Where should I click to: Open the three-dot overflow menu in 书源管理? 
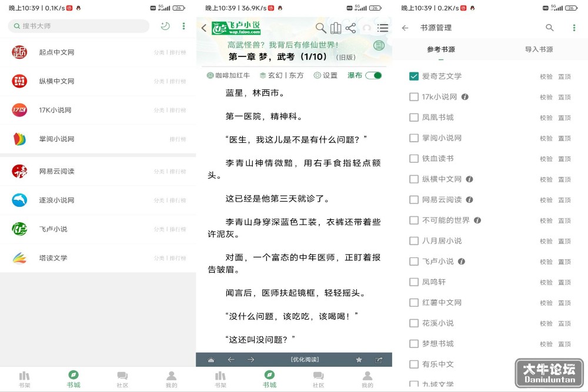574,28
